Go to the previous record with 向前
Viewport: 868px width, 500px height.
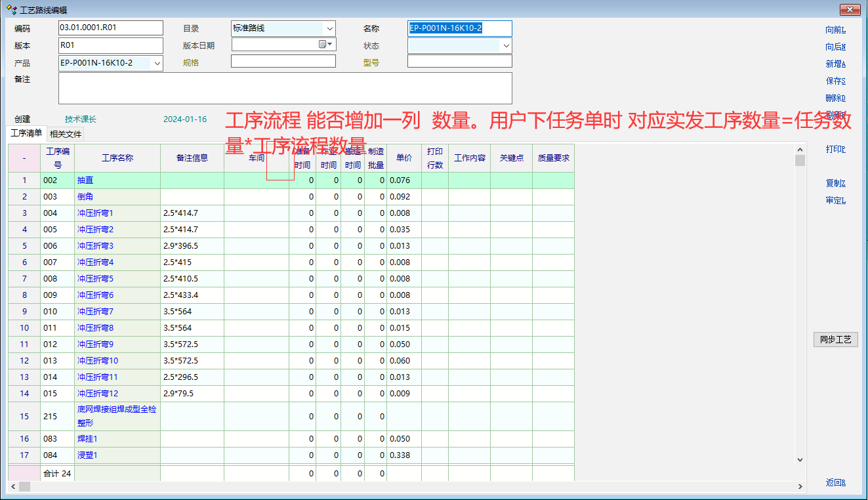click(835, 30)
